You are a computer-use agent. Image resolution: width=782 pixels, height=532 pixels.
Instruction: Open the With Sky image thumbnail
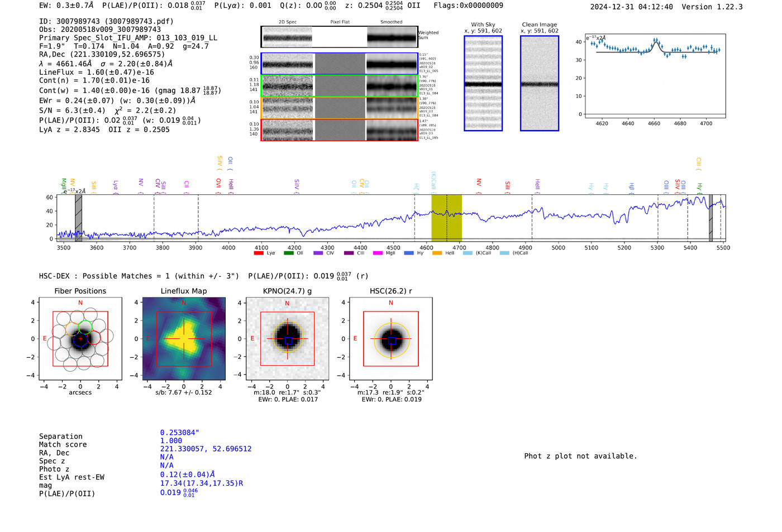[483, 83]
